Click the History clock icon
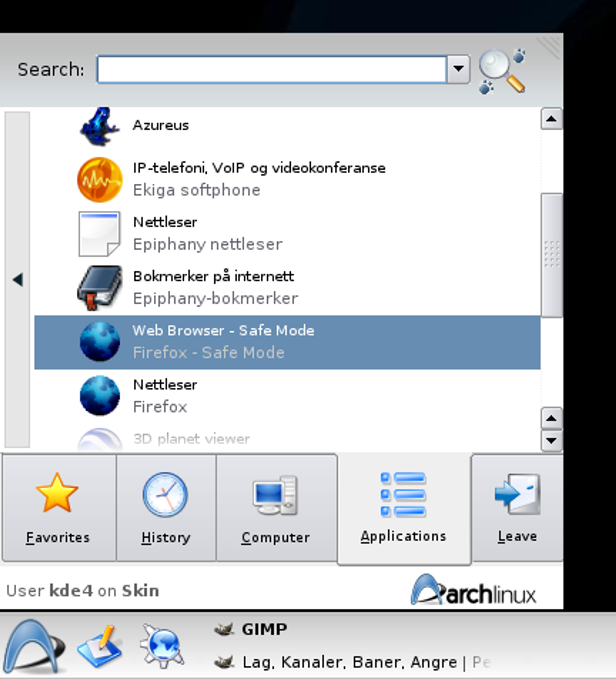616x679 pixels. [165, 494]
